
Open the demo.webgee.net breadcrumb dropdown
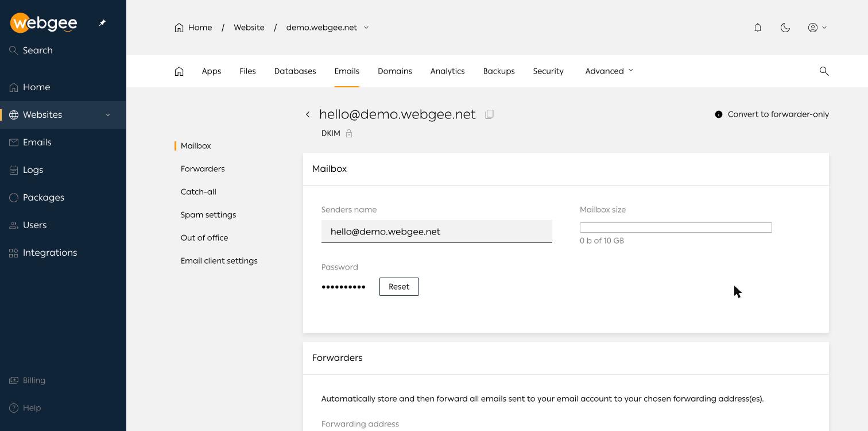(367, 28)
